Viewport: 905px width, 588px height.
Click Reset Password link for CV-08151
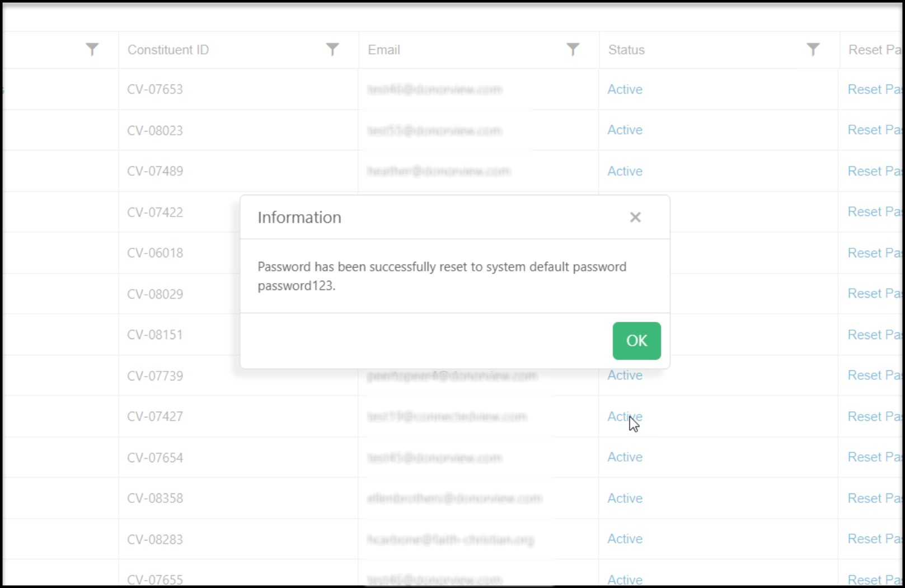pos(874,335)
